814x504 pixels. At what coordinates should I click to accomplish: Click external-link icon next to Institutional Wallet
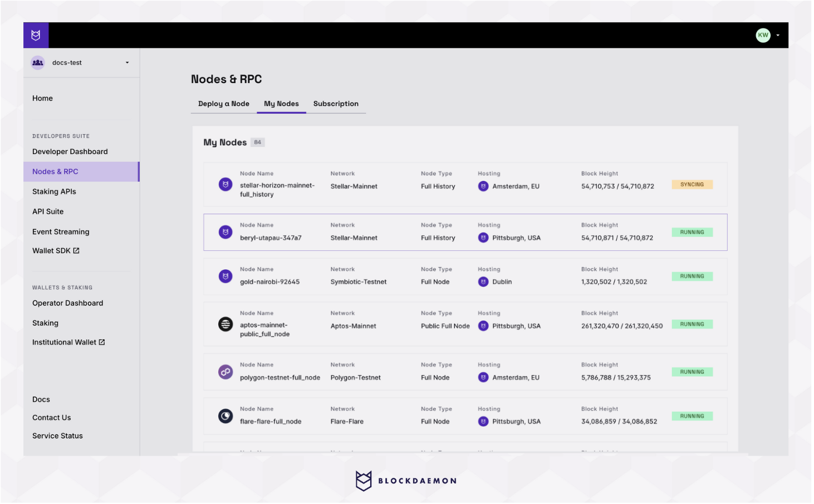(x=102, y=343)
